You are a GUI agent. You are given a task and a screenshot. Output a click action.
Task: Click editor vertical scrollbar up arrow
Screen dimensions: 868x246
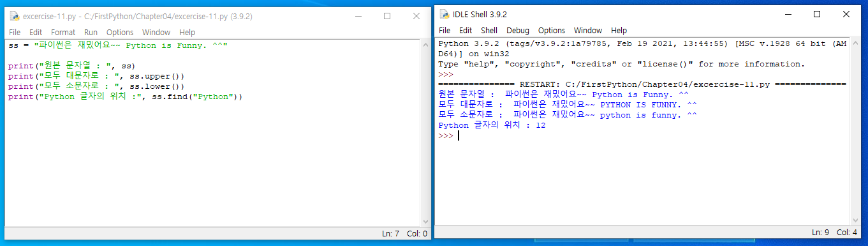tap(426, 45)
